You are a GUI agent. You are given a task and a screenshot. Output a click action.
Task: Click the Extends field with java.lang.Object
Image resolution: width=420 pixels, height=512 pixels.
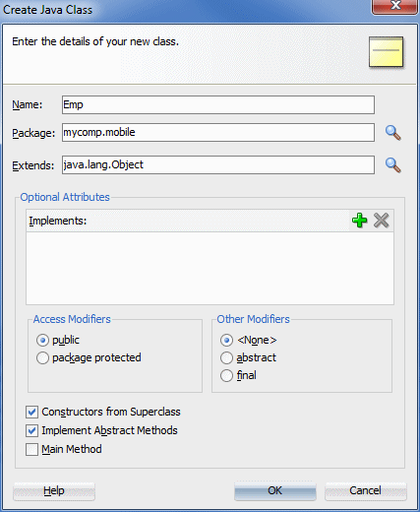click(x=218, y=164)
